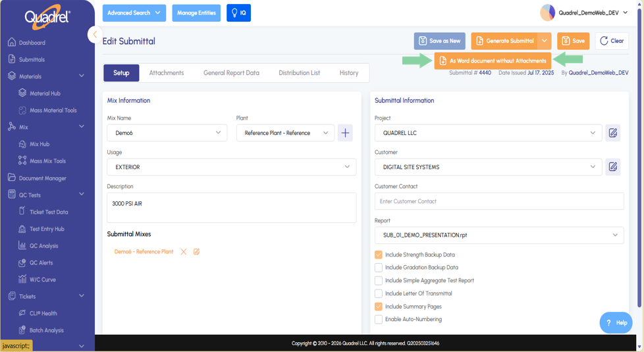Open Submittals in the sidebar

click(x=27, y=59)
